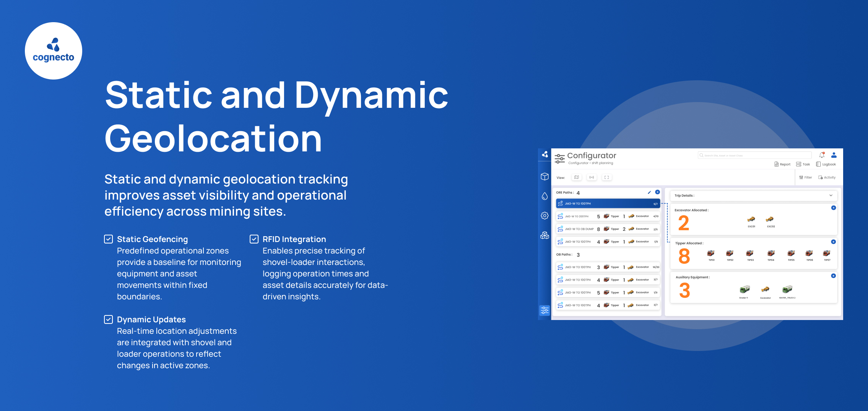
Task: Click the site and asset search field
Action: (x=754, y=156)
